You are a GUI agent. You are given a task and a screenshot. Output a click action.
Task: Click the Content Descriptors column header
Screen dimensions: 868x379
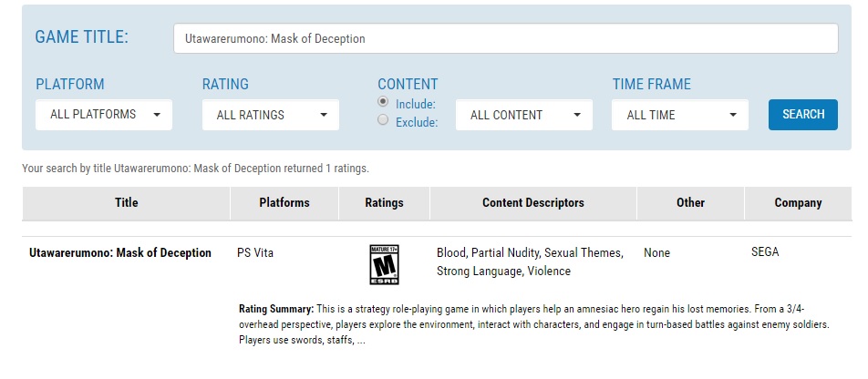pos(533,203)
